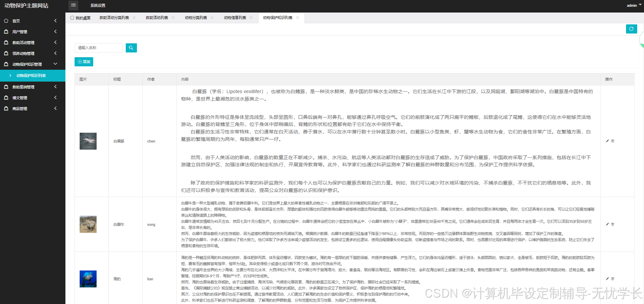
Task: Expand the 领养动物管理 menu chevron
Action: [55, 53]
